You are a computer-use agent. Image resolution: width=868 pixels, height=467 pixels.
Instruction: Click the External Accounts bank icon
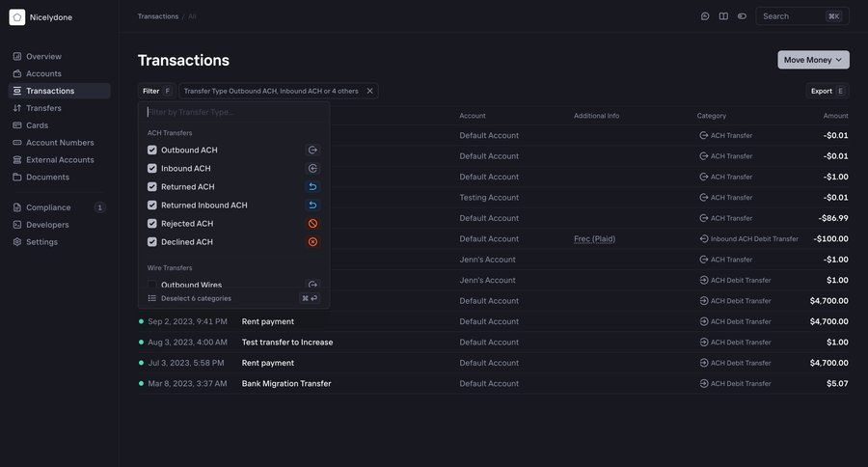(x=17, y=159)
